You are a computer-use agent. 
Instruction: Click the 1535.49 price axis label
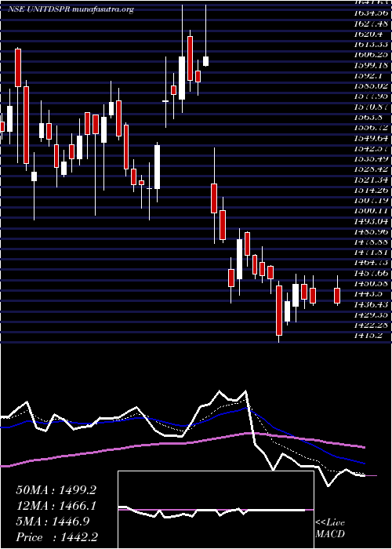[x=372, y=159]
